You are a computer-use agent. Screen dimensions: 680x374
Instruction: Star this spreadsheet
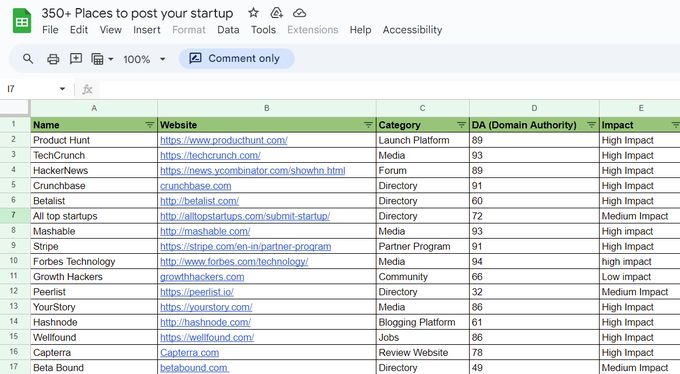253,13
